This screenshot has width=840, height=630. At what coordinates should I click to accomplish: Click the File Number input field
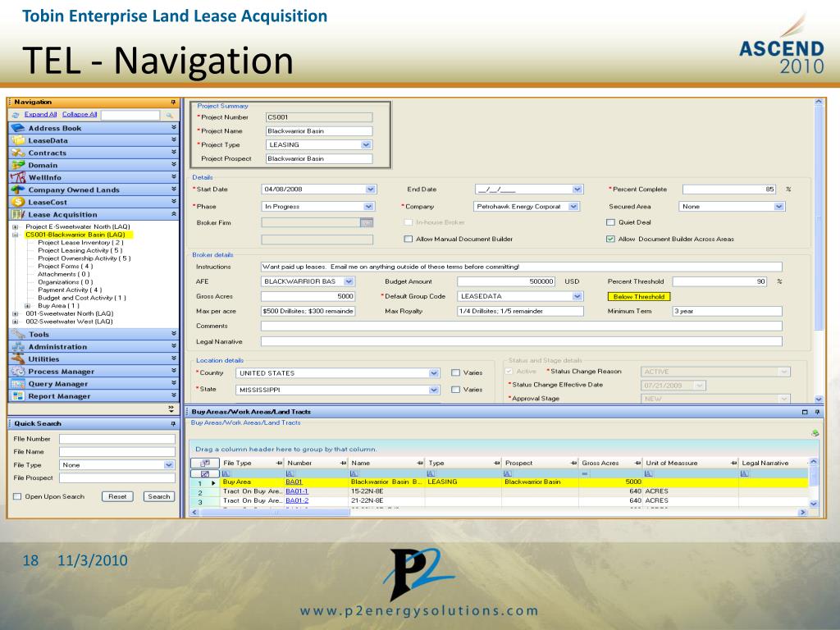click(x=116, y=439)
